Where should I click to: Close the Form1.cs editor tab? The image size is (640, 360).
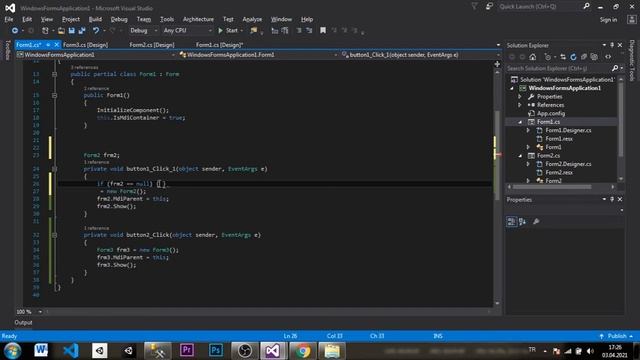[x=56, y=45]
